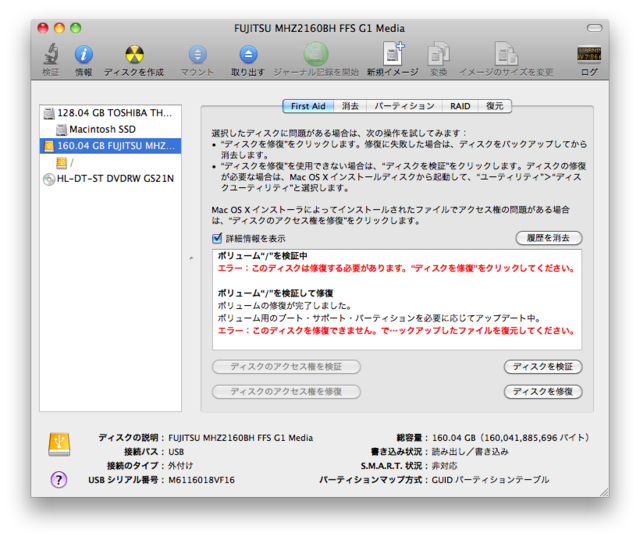Viewport: 640px width, 540px height.
Task: Click the sidebar splitter handle dot
Action: 191,258
